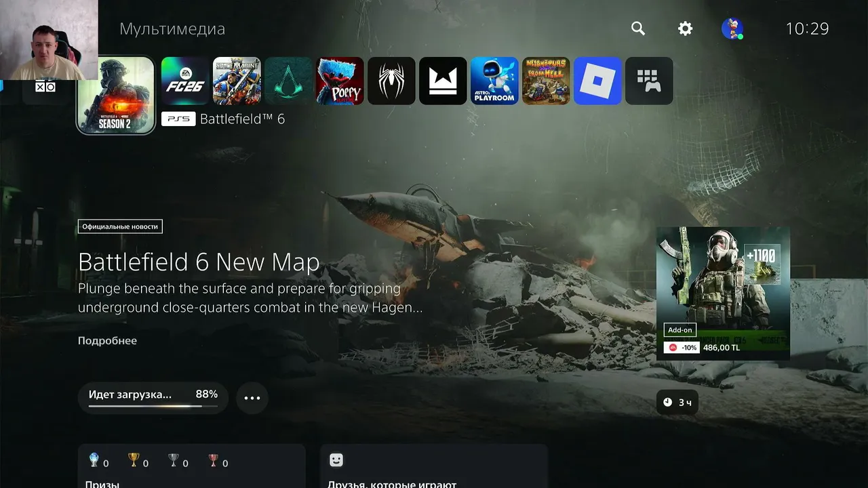This screenshot has height=488, width=868.
Task: Open the PlayStation Store shapes icon
Action: pos(46,87)
